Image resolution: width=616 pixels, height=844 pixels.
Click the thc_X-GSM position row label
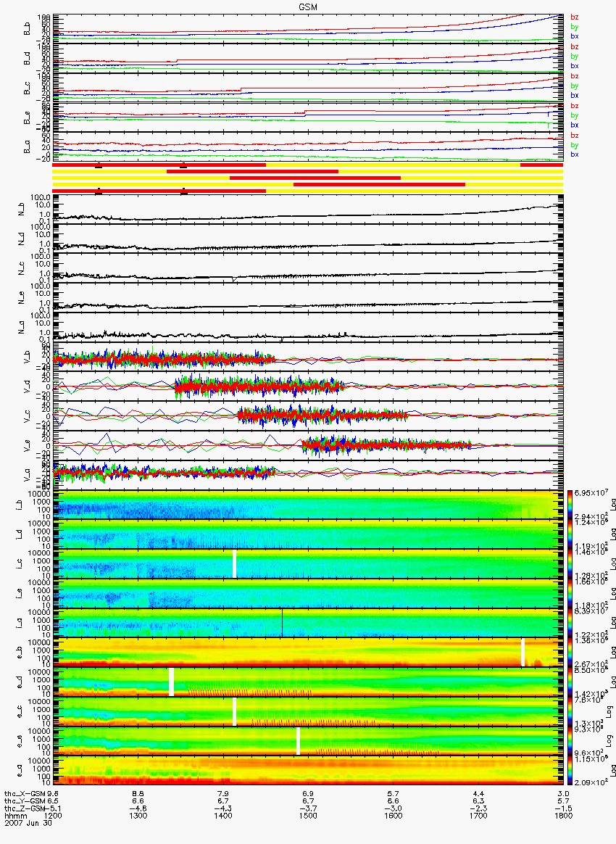(25, 793)
